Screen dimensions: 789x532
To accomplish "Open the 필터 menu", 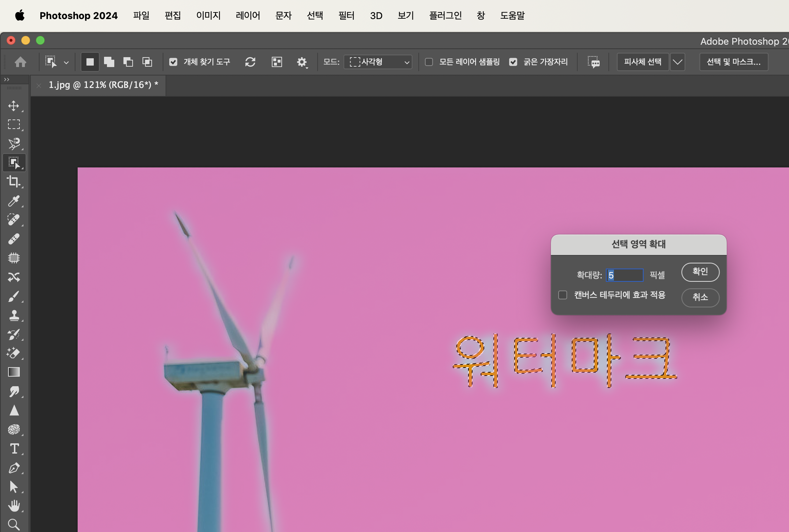I will tap(346, 15).
